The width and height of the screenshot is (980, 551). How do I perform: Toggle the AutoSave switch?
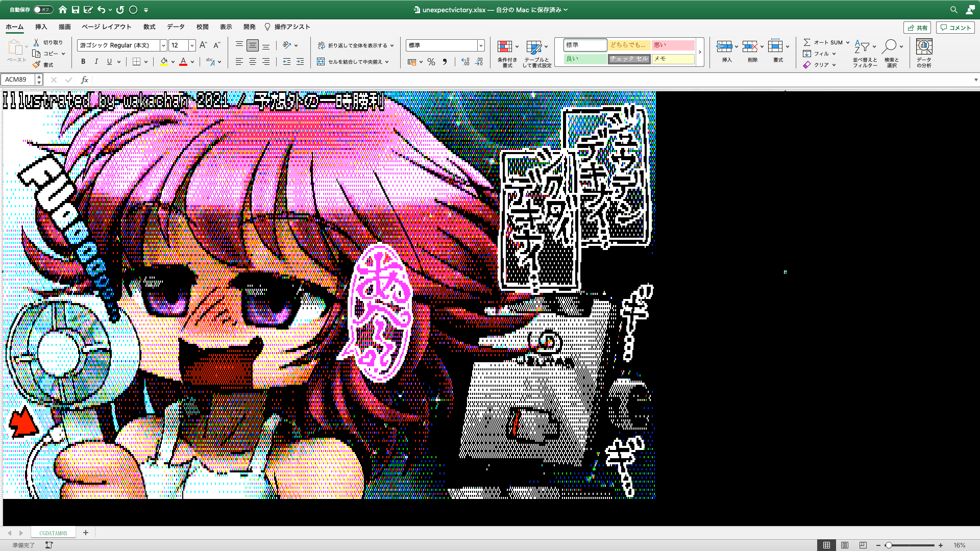pos(43,10)
